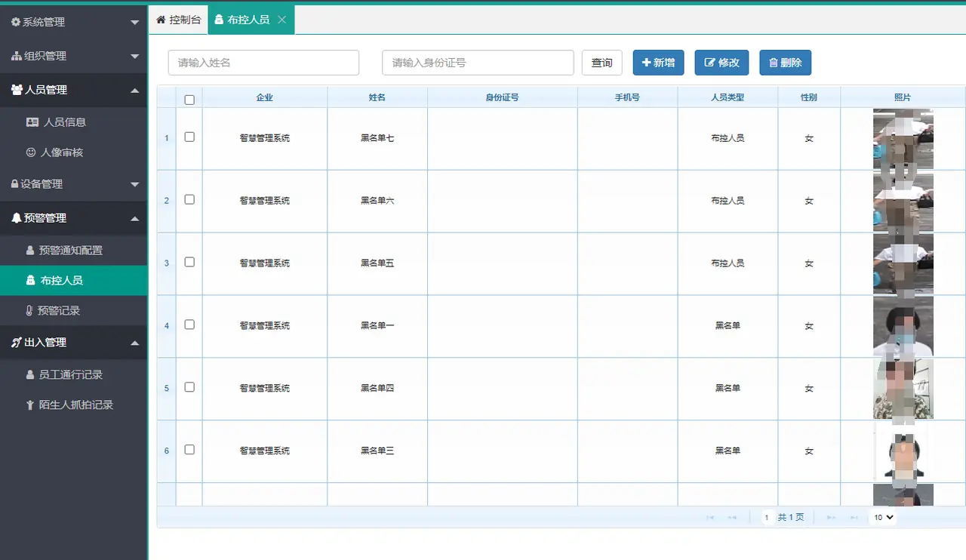The height and width of the screenshot is (560, 966).
Task: Check the row checkbox for 黑名单四
Action: point(189,387)
